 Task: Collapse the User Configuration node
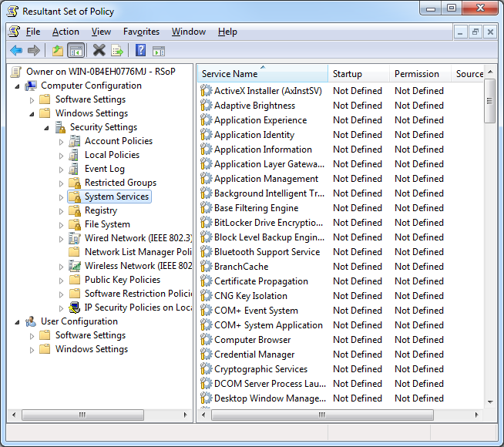[18, 322]
